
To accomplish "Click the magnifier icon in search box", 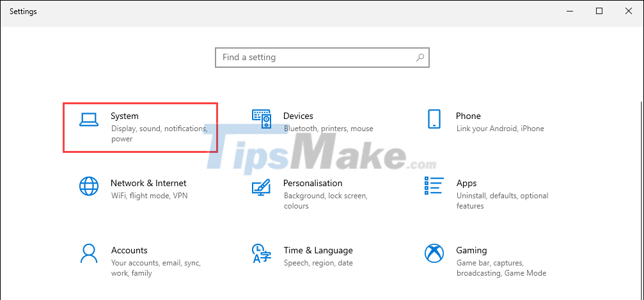I will 420,58.
